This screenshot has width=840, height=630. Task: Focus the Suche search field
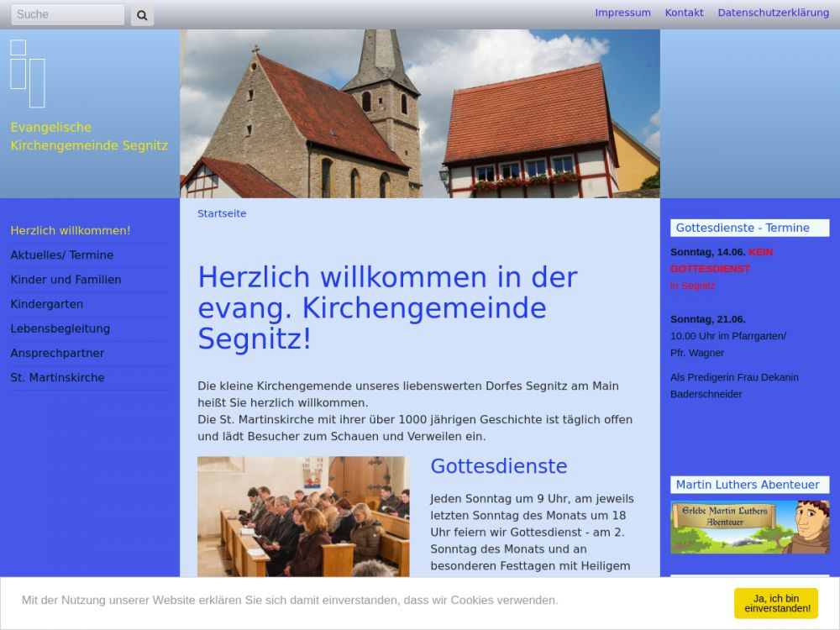pyautogui.click(x=67, y=15)
